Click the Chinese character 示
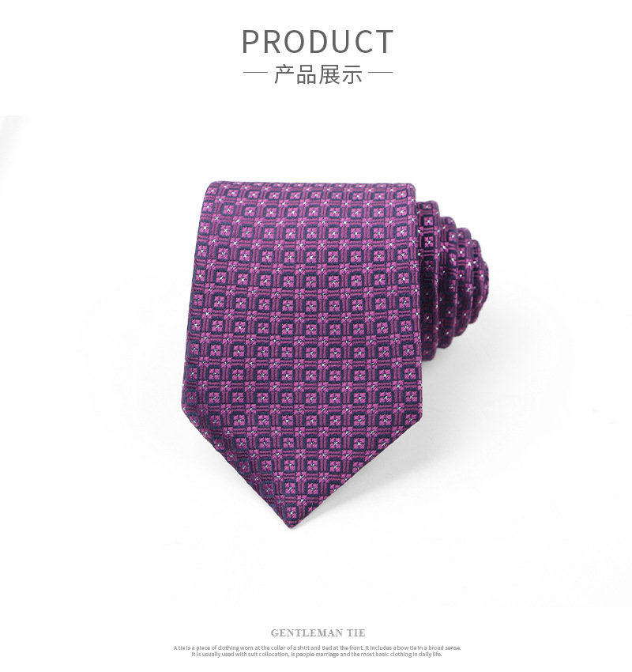 352,74
